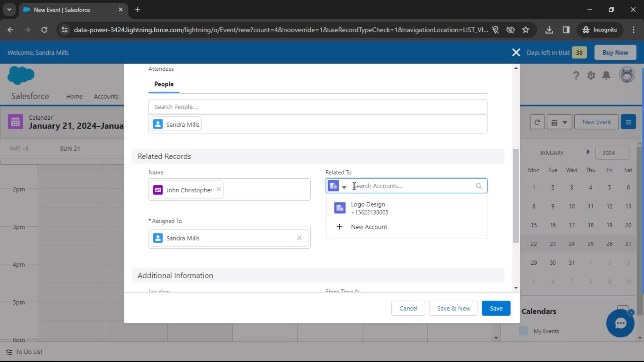This screenshot has height=362, width=644.
Task: Open the tab search dropdown
Action: pyautogui.click(x=9, y=10)
